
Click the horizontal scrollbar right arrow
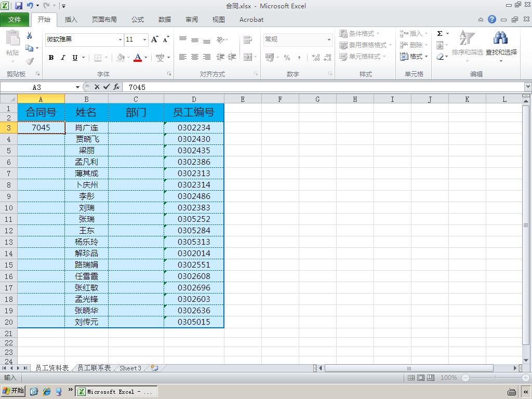click(515, 368)
